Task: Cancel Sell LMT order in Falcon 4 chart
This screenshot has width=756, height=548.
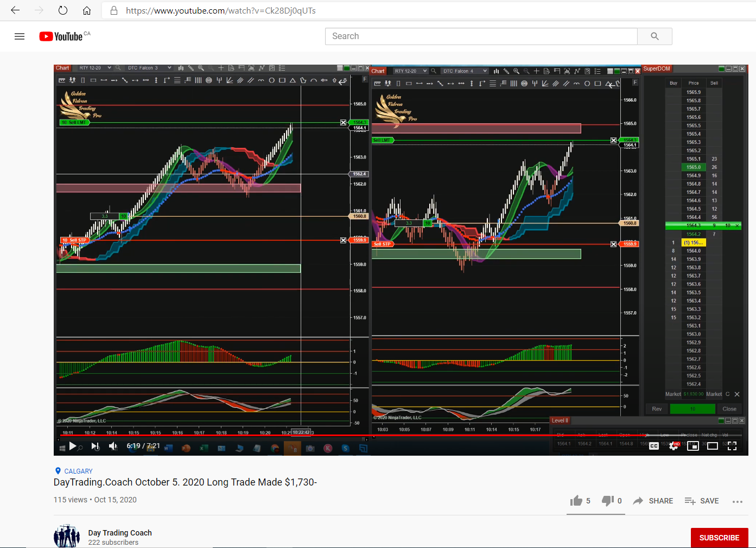Action: (x=613, y=140)
